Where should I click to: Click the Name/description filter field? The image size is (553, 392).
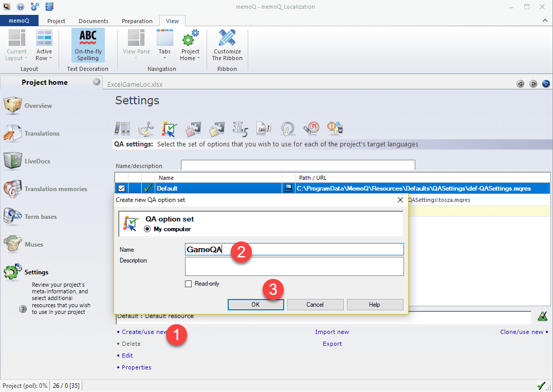[298, 165]
